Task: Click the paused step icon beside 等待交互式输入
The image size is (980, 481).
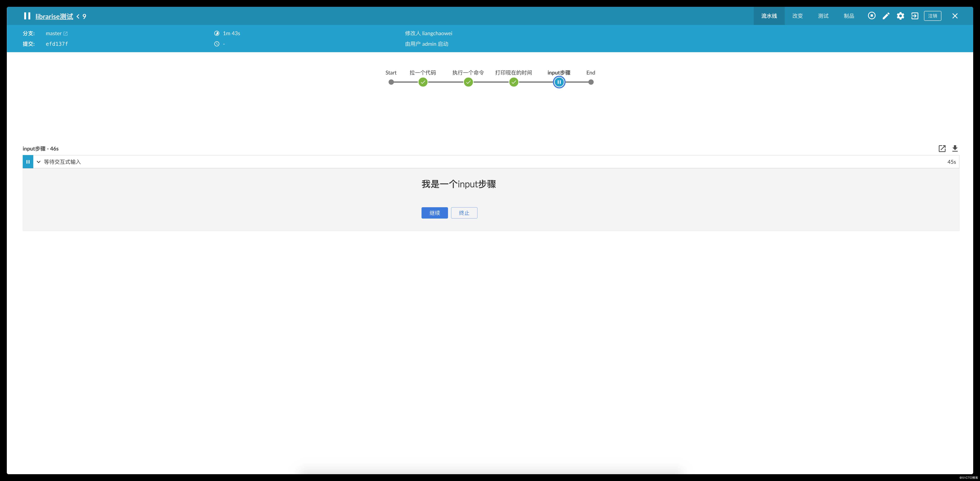Action: [x=28, y=162]
